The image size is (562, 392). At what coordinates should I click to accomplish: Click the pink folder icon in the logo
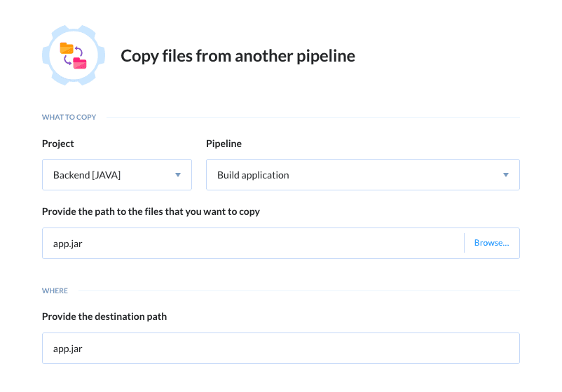pos(80,64)
